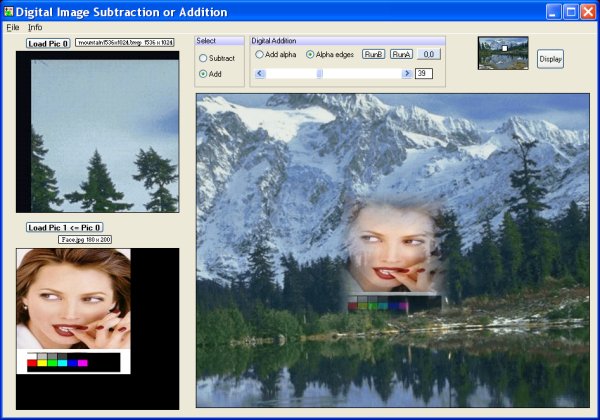Click the mountain preview thumbnail

(503, 52)
